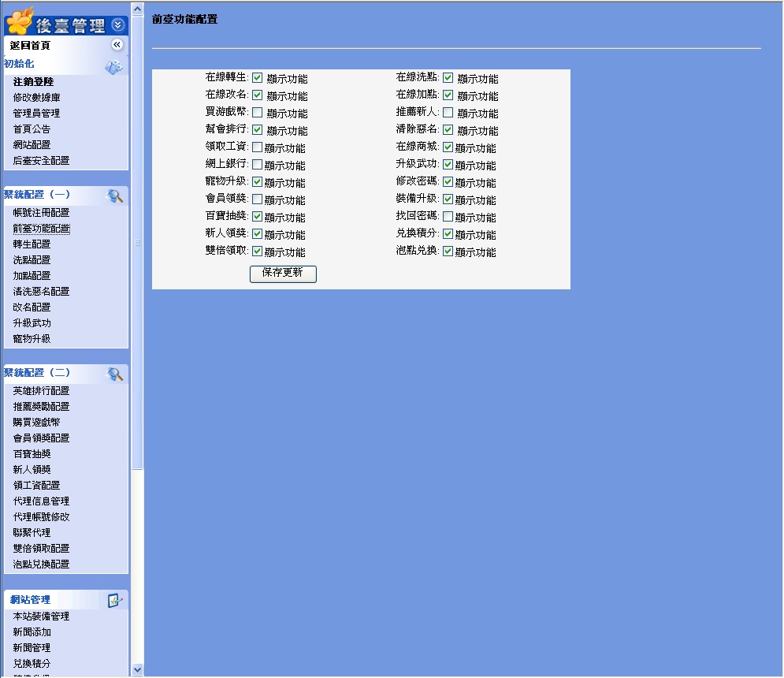Open 英雄排行配置 in the sidebar menu
Image resolution: width=784 pixels, height=678 pixels.
pos(41,391)
